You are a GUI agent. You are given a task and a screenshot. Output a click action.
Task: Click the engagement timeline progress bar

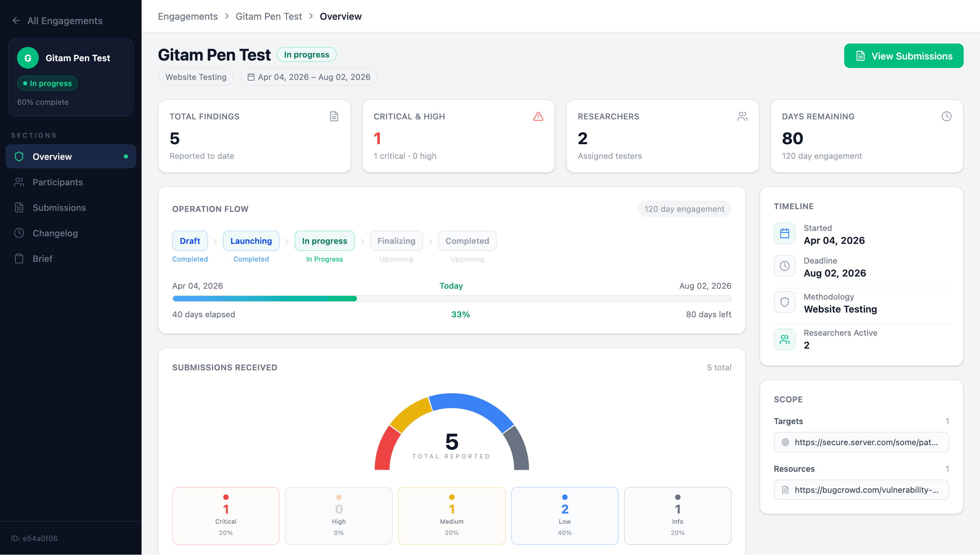click(452, 299)
